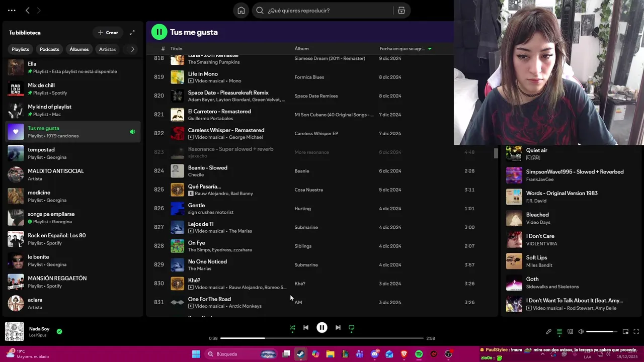
Task: Seek within the song progress bar
Action: pos(322,338)
